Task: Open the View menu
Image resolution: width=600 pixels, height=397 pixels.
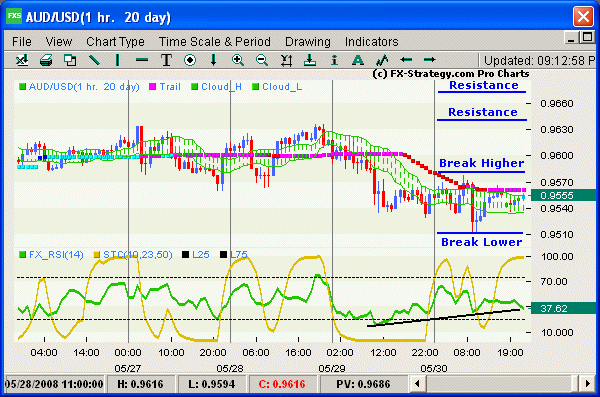Action: pos(59,41)
